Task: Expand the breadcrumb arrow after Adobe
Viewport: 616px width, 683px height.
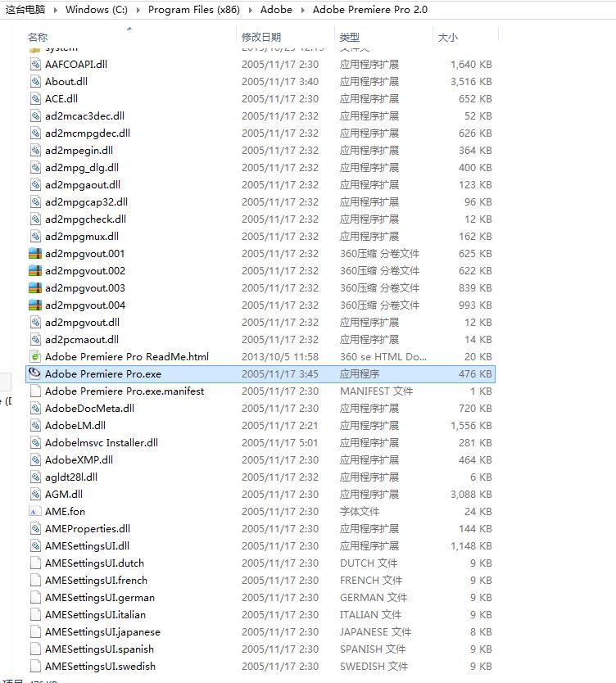Action: click(x=303, y=10)
